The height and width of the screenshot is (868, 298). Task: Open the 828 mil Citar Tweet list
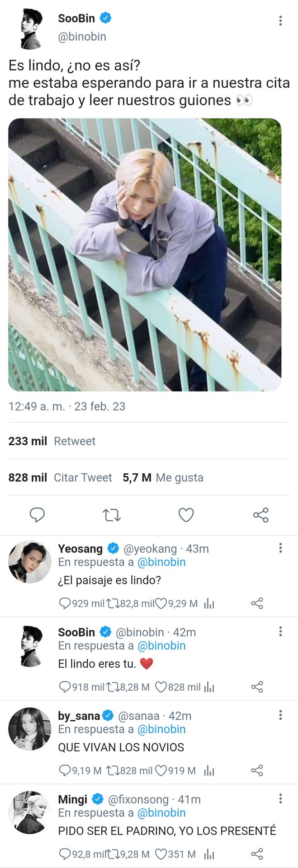60,477
